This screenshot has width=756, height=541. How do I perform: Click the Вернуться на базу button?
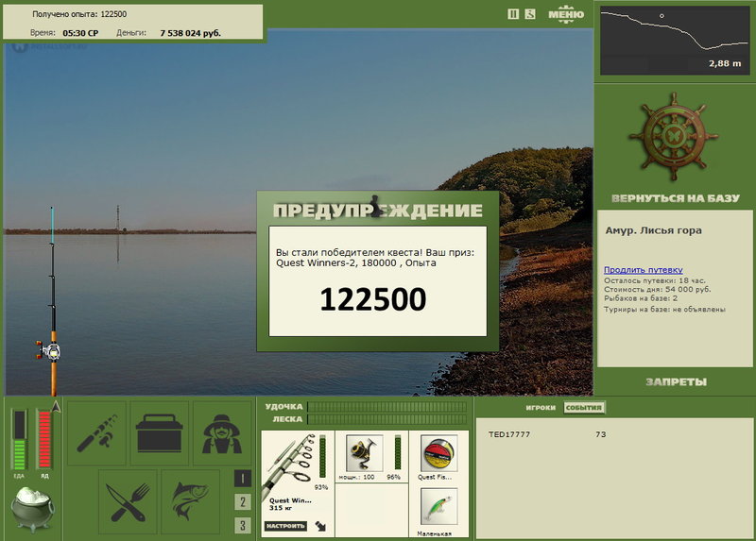point(674,199)
